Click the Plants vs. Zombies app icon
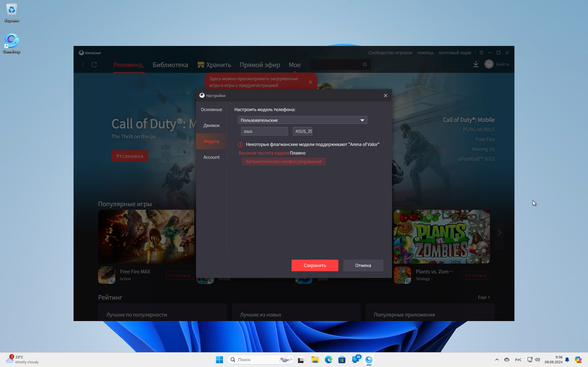The width and height of the screenshot is (588, 367). click(402, 275)
